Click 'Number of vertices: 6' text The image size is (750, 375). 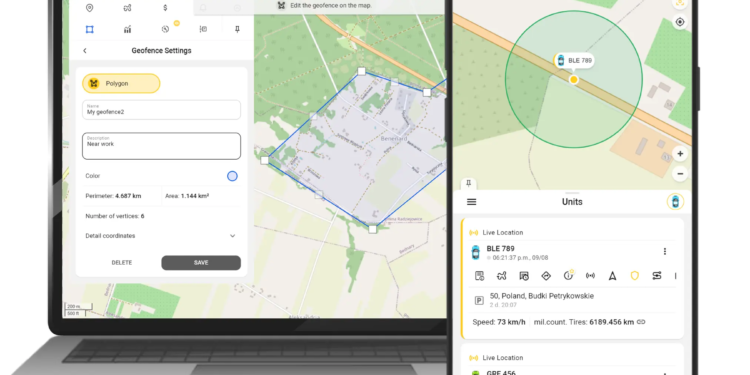tap(115, 216)
